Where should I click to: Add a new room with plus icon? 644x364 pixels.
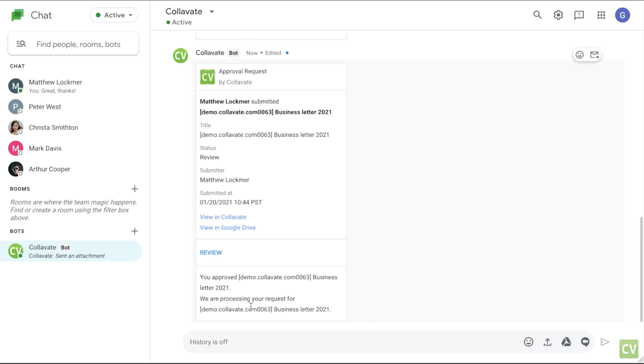point(134,189)
